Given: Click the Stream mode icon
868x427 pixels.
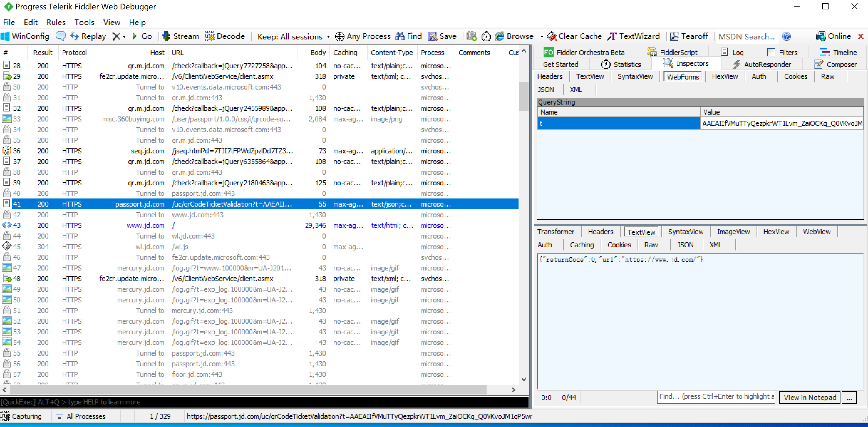Looking at the screenshot, I should pos(166,36).
